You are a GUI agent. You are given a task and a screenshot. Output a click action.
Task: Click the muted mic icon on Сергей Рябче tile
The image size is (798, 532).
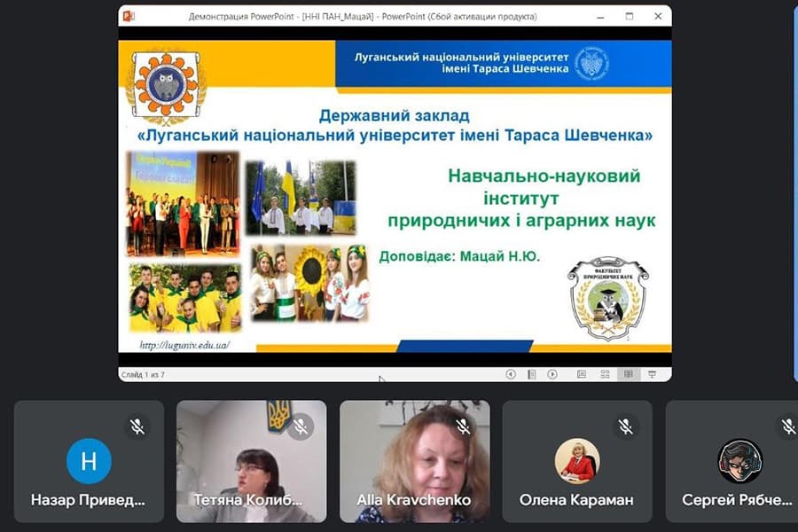(788, 426)
